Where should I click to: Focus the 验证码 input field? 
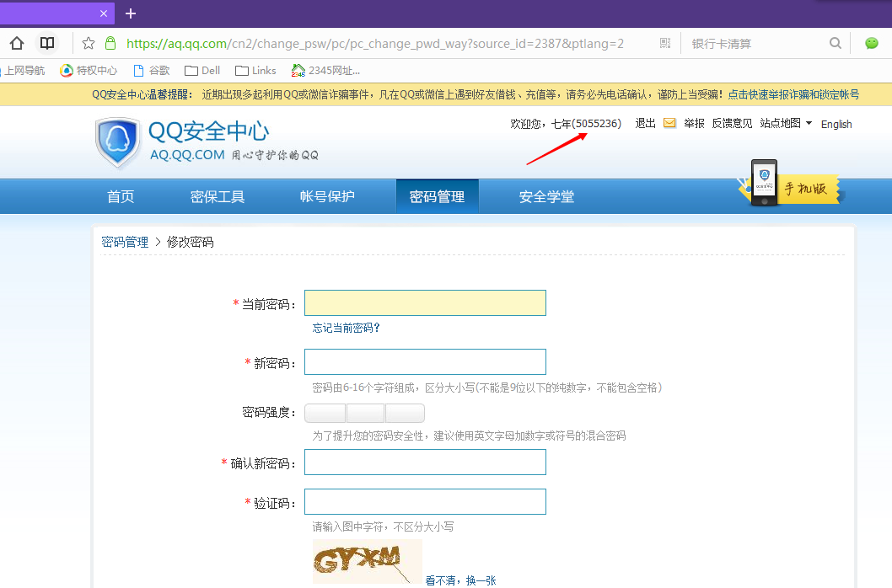pyautogui.click(x=425, y=502)
